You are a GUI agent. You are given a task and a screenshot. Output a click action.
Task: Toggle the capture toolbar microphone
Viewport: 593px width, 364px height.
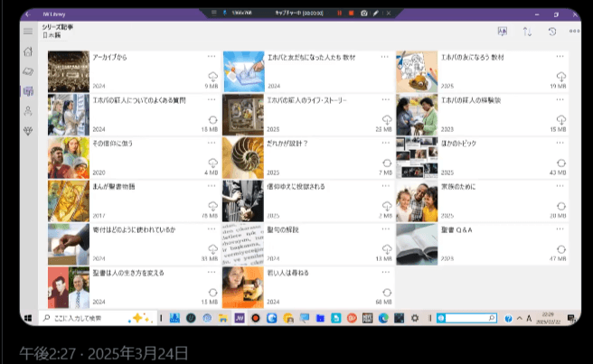point(225,13)
